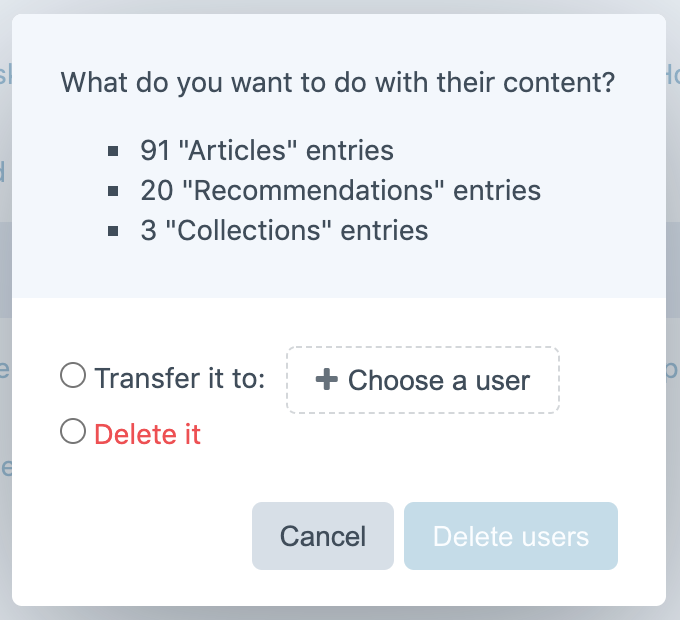Click the 3 "Collections" entries line
Screen dimensions: 680x620
pos(284,231)
